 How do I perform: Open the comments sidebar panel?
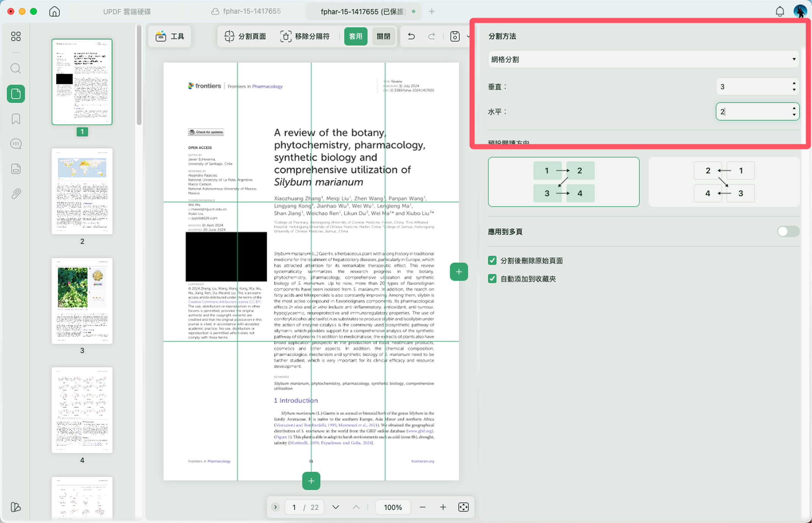click(16, 144)
